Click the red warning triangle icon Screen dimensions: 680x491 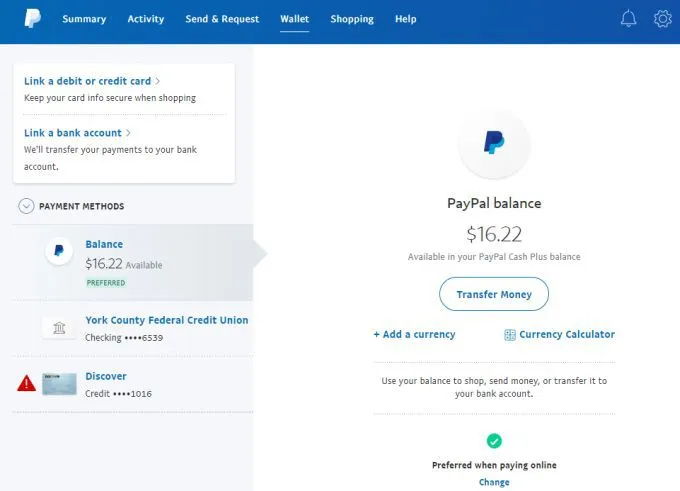click(27, 383)
